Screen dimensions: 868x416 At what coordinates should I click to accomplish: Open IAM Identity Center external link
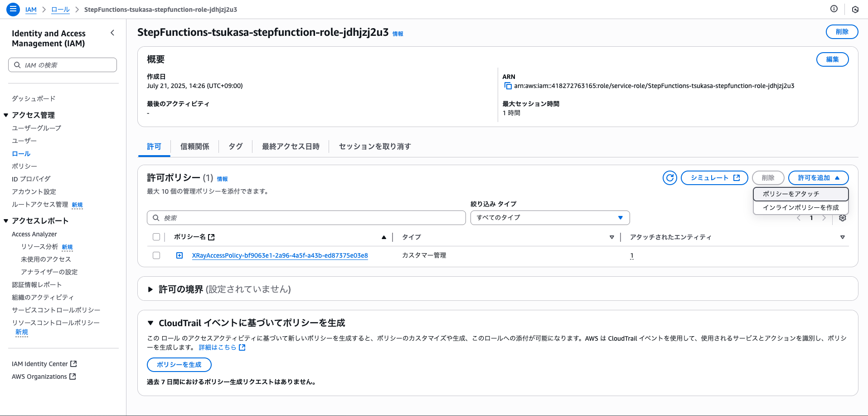[44, 364]
